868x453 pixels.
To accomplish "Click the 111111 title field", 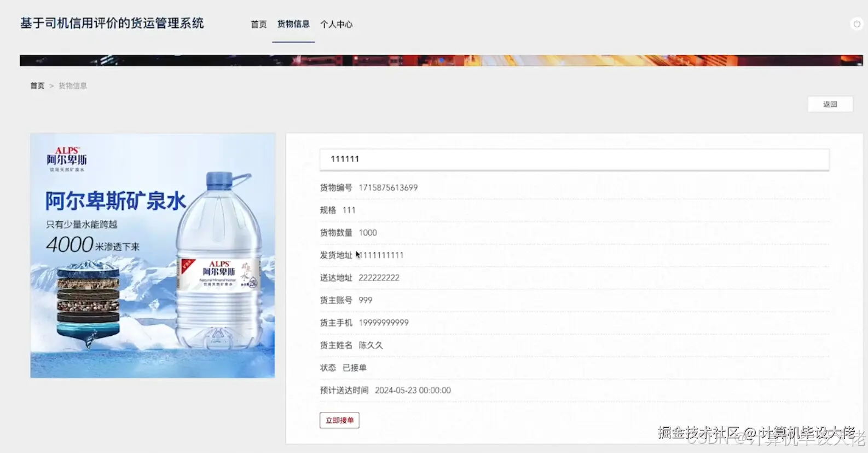I will (574, 159).
